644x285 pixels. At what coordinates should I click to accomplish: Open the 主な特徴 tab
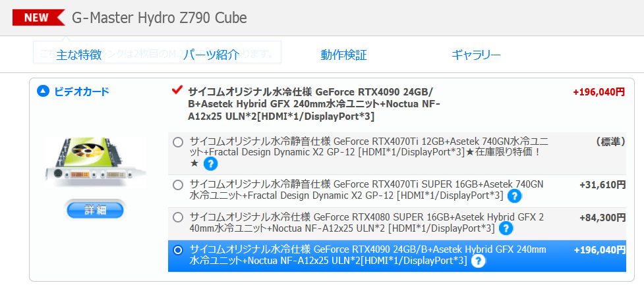pyautogui.click(x=79, y=55)
